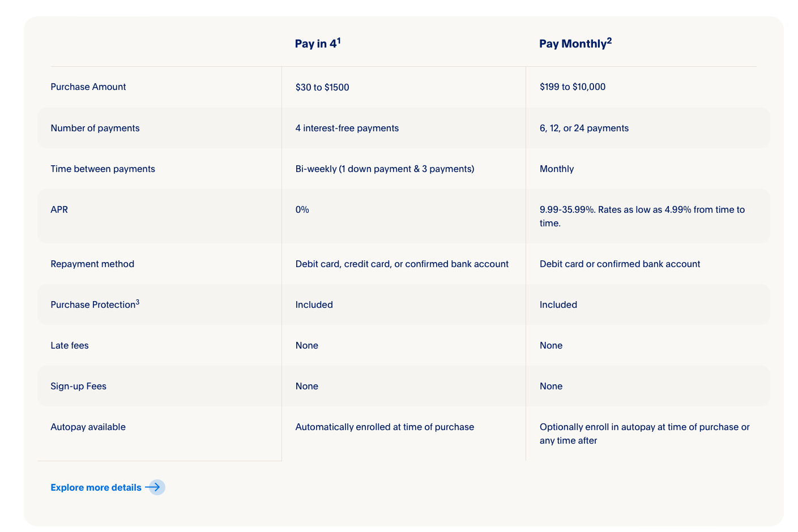This screenshot has width=798, height=532.
Task: Click the $199 to $10,000 cell
Action: (x=573, y=87)
